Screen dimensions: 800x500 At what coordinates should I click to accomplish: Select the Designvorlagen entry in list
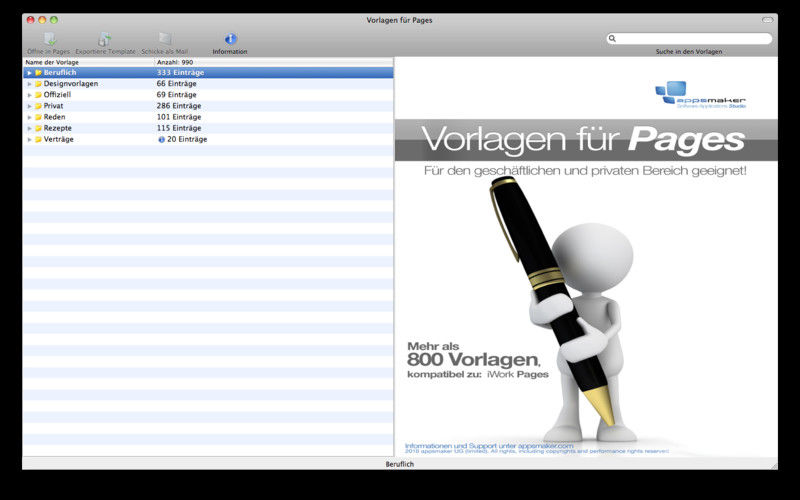70,84
